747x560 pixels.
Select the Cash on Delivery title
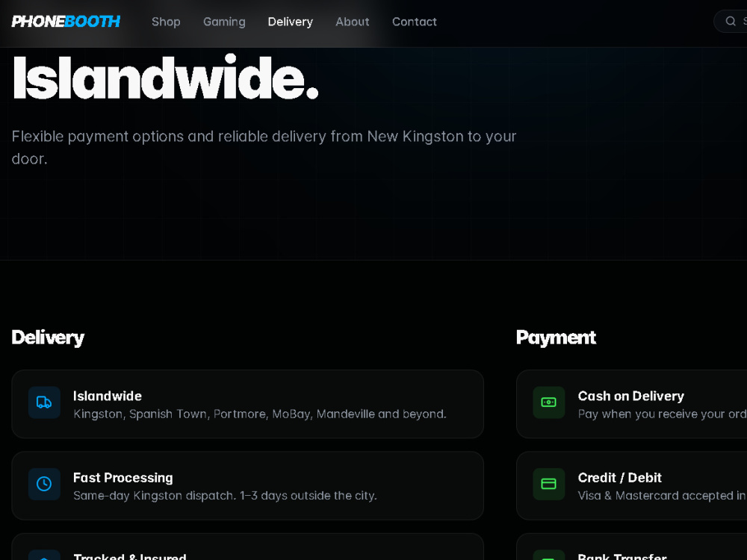(630, 396)
